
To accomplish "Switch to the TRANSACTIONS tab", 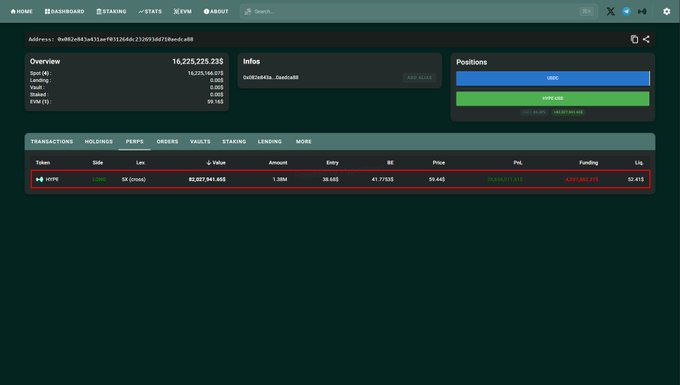I will click(x=52, y=142).
